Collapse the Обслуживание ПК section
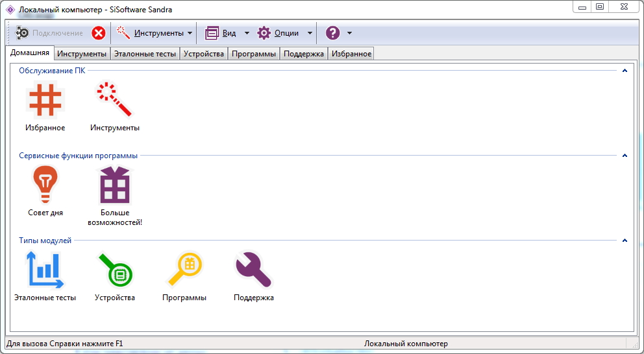This screenshot has width=644, height=354. point(625,71)
